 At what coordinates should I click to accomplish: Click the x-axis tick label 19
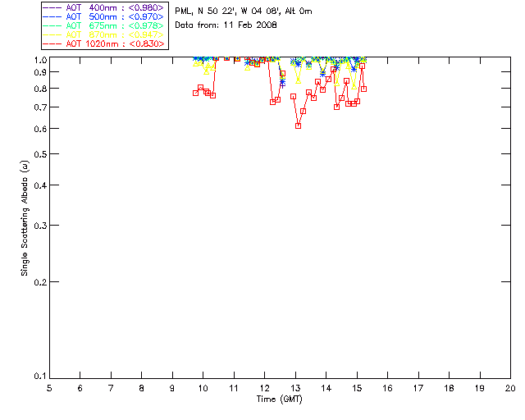tap(480, 388)
